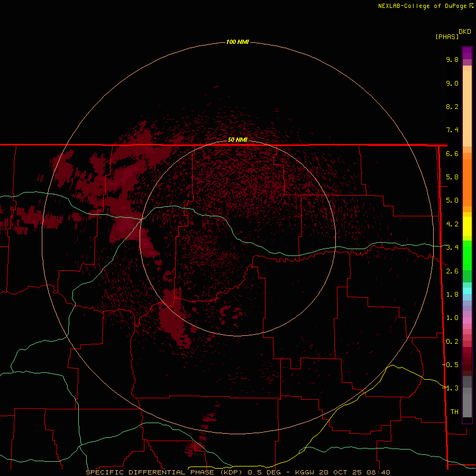Screen dimensions: 476x476
Task: Click the -1.3 scale value
Action: (451, 388)
